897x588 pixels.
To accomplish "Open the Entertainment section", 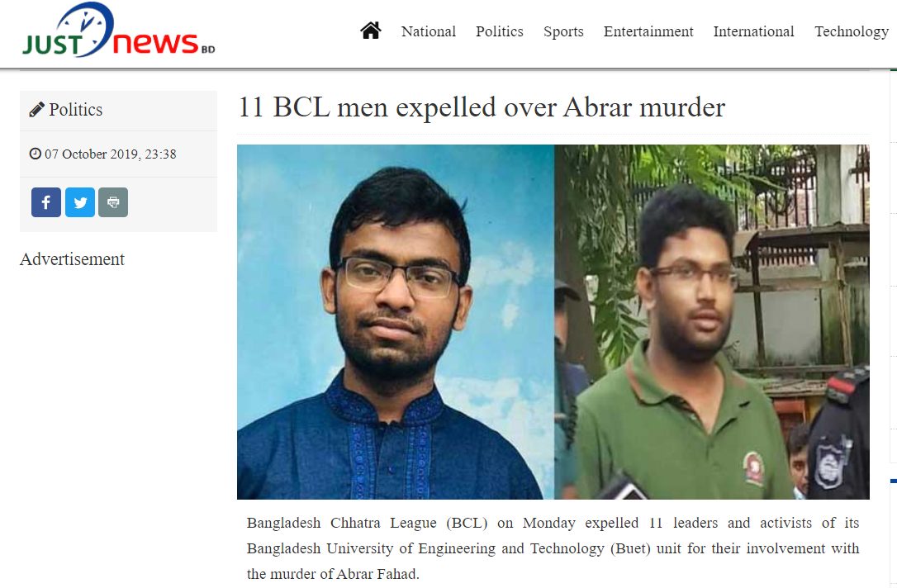I will (x=648, y=31).
